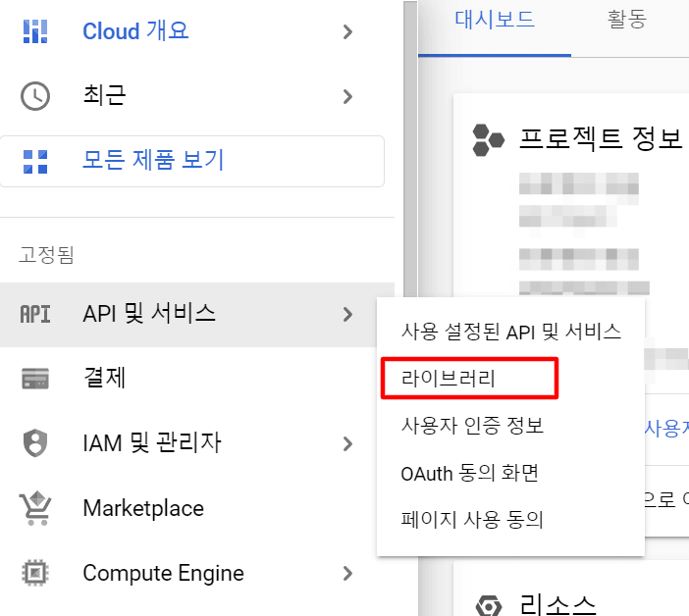
Task: Expand the Compute Engine chevron
Action: pyautogui.click(x=347, y=573)
